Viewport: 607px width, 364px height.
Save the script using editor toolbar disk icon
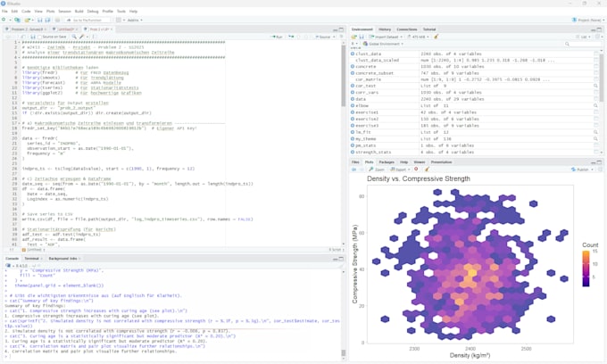point(32,37)
